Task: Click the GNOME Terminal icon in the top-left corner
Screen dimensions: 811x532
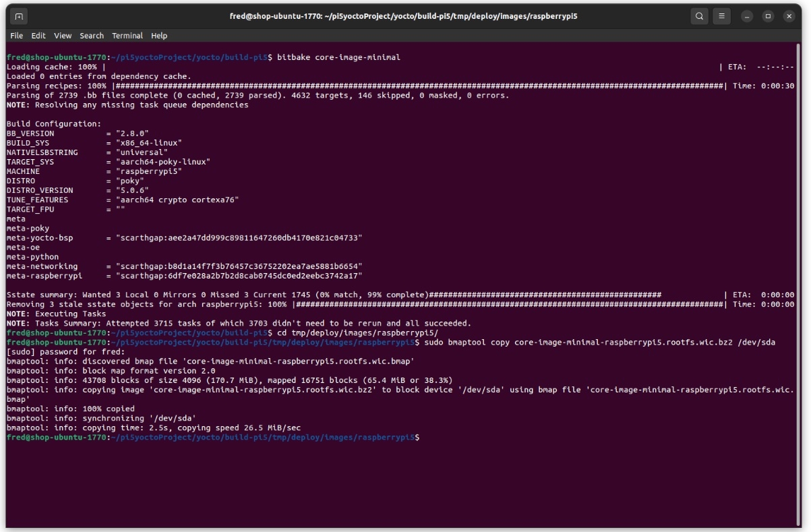Action: point(19,16)
